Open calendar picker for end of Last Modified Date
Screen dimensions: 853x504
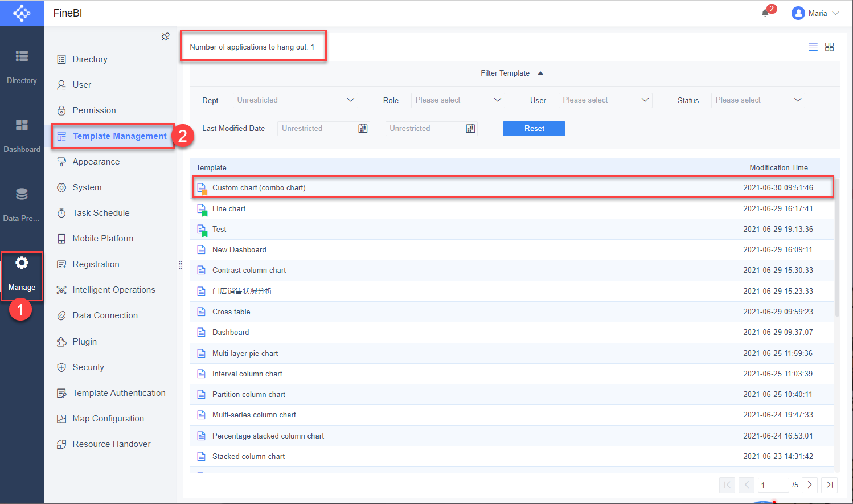point(470,128)
